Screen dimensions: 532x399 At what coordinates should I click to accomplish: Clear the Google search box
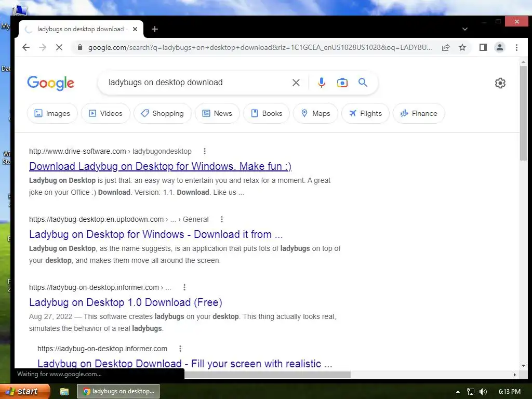(296, 83)
